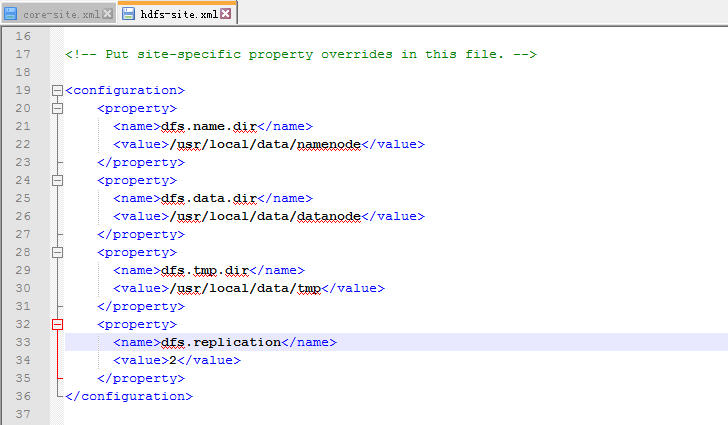Click line number 31 in the margin
The width and height of the screenshot is (728, 425).
(x=23, y=306)
